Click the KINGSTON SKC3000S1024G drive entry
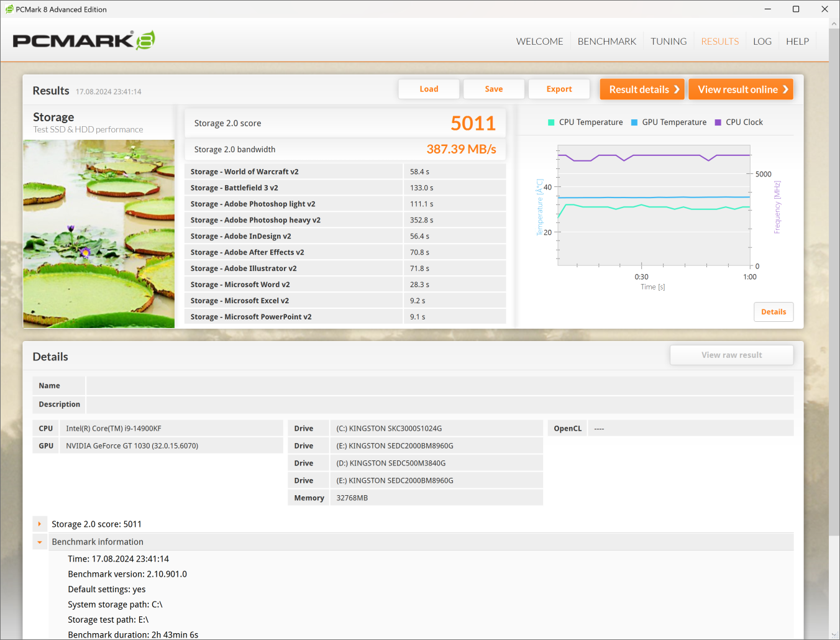Screen dimensions: 840x640 [436, 429]
